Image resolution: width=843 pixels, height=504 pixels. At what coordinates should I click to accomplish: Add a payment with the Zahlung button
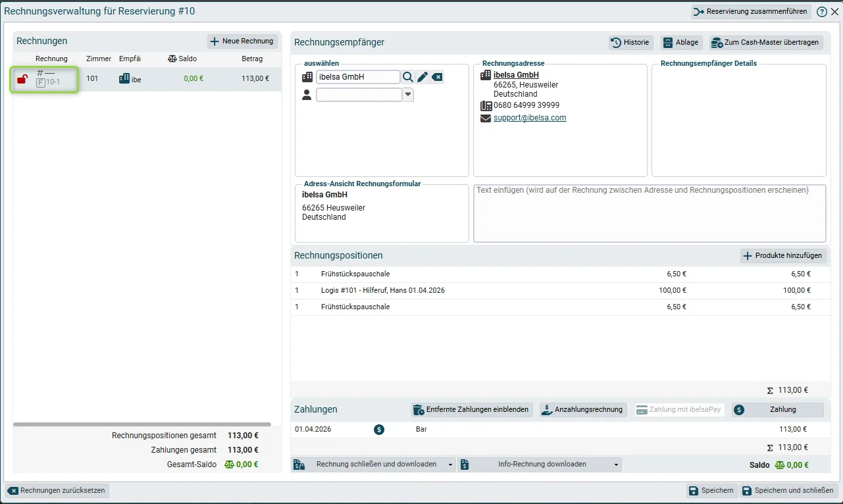[778, 410]
